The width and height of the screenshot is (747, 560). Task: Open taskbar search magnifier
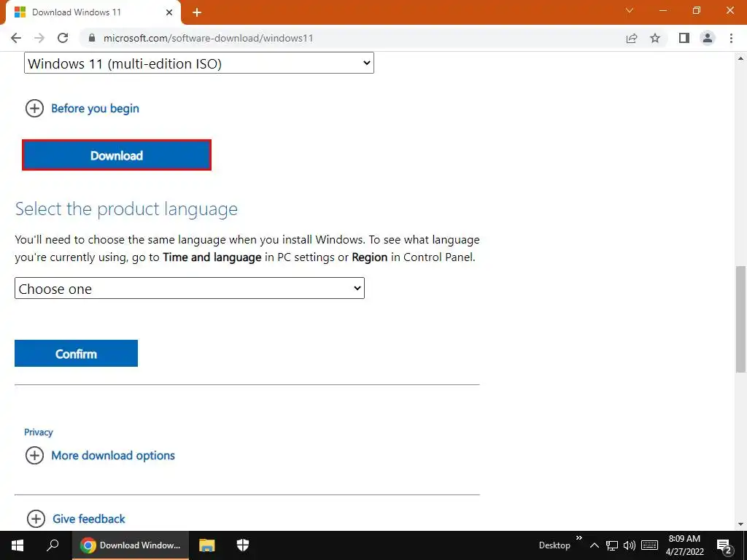pyautogui.click(x=53, y=545)
